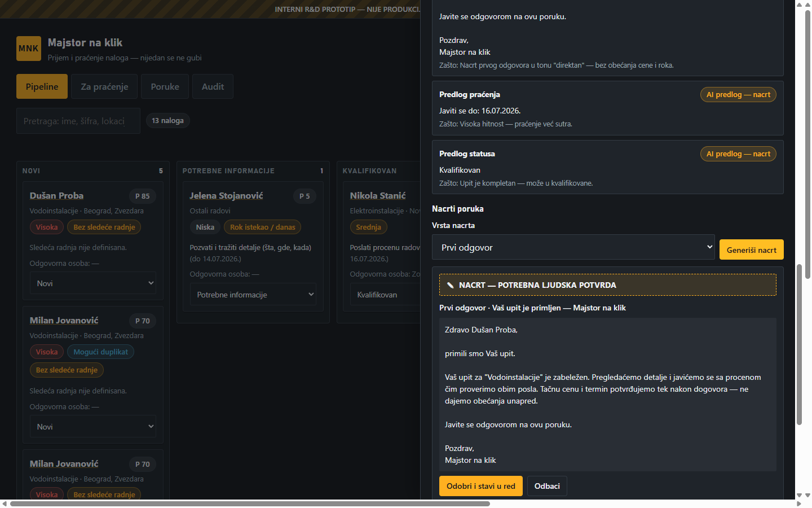Expand Potrebne informacije status dropdown

pos(253,294)
